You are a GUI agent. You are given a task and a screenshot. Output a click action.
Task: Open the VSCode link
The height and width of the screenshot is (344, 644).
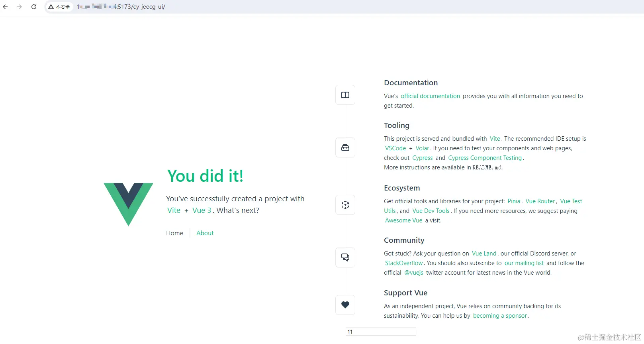pyautogui.click(x=395, y=148)
